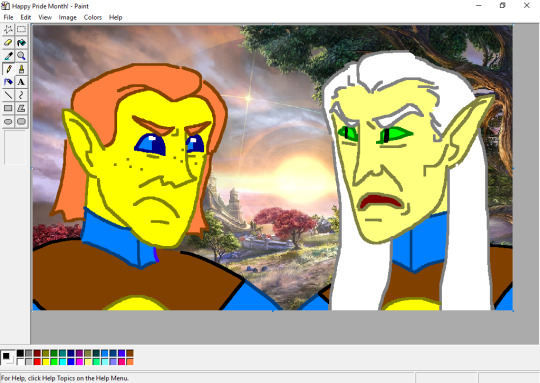Open the File menu
540x383 pixels.
tap(8, 17)
